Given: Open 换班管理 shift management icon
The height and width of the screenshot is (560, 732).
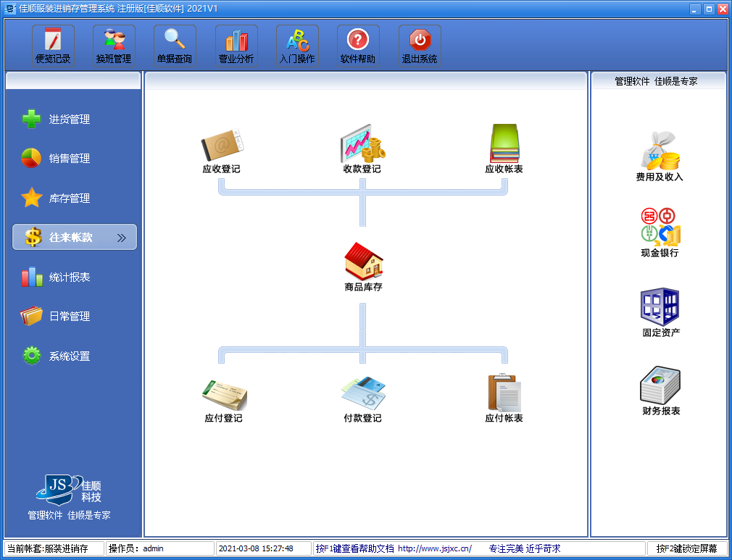Looking at the screenshot, I should [x=114, y=46].
